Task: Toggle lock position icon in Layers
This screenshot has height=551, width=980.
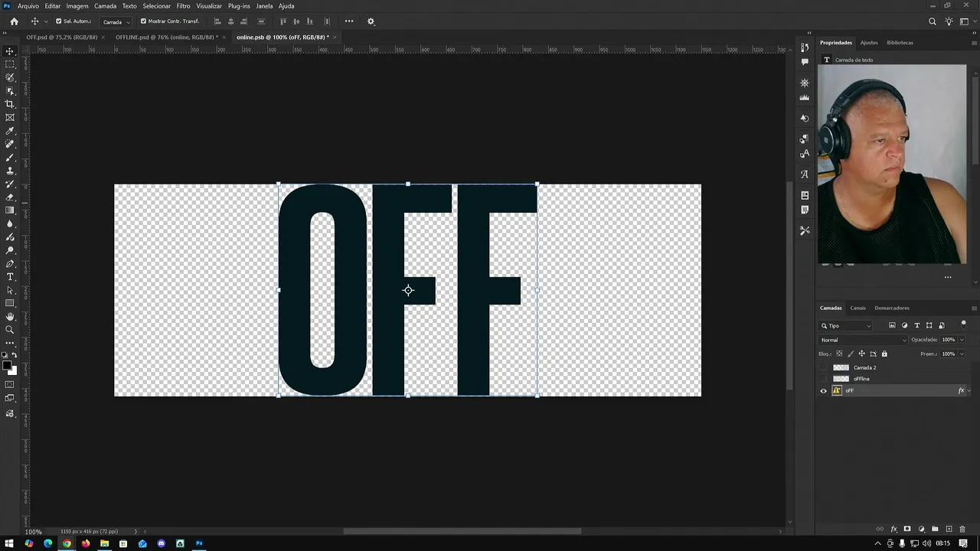Action: point(861,354)
